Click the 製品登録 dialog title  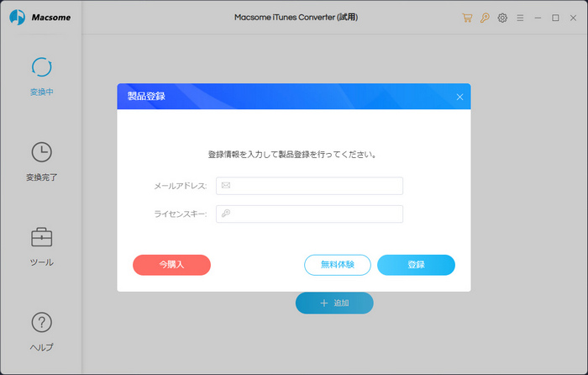point(146,96)
